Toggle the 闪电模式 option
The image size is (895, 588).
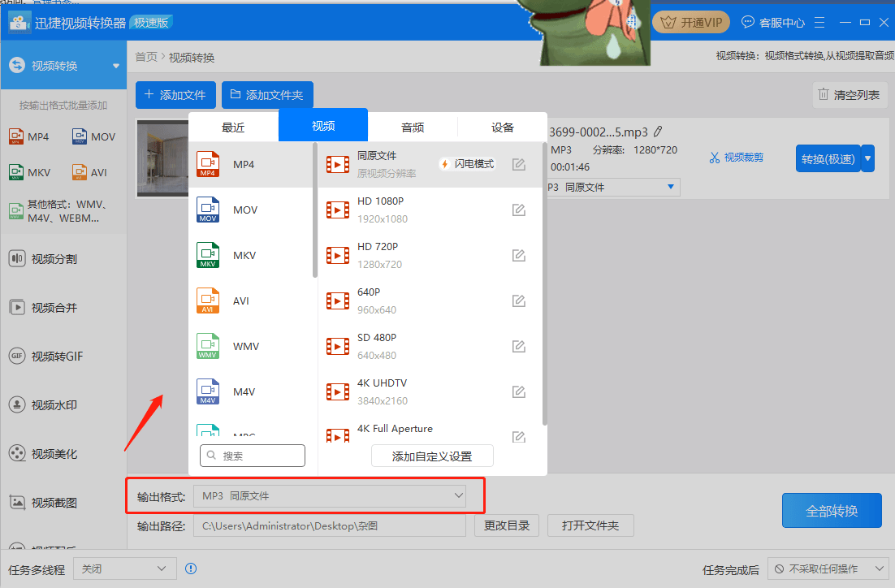(468, 164)
